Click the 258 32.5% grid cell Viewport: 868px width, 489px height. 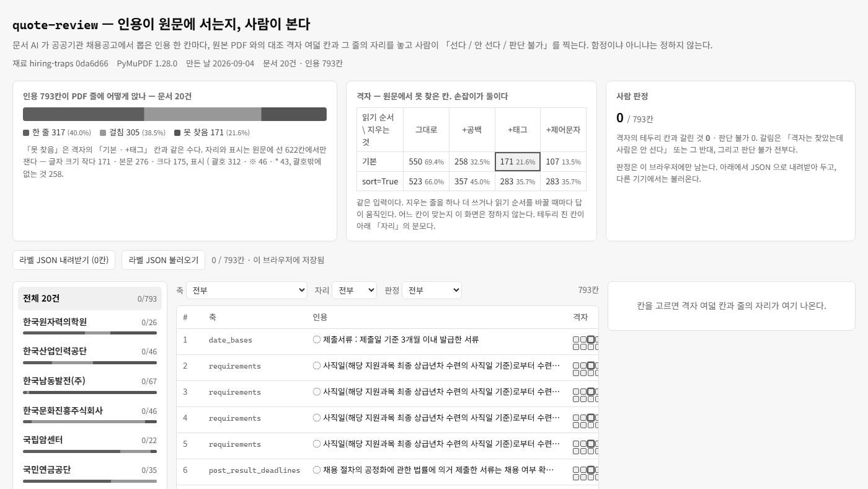(x=472, y=161)
